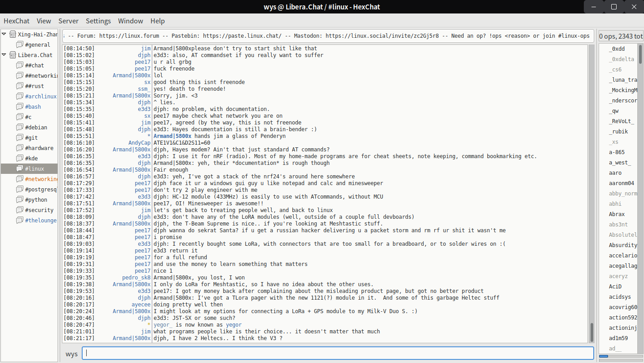Click the channel icon next to #debian
644x363 pixels.
click(x=19, y=127)
